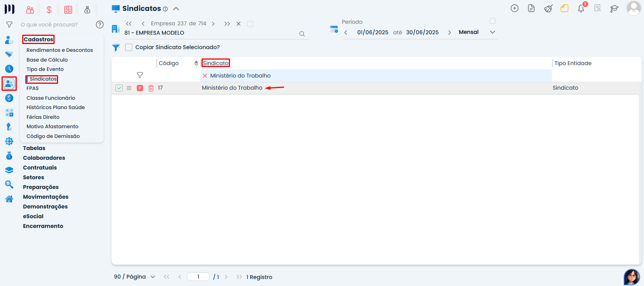Go to home via the house icon

pyautogui.click(x=9, y=199)
